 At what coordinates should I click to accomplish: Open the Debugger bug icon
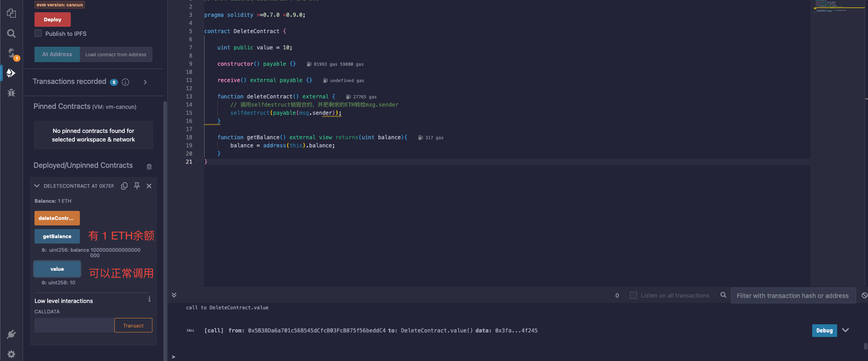coord(11,93)
